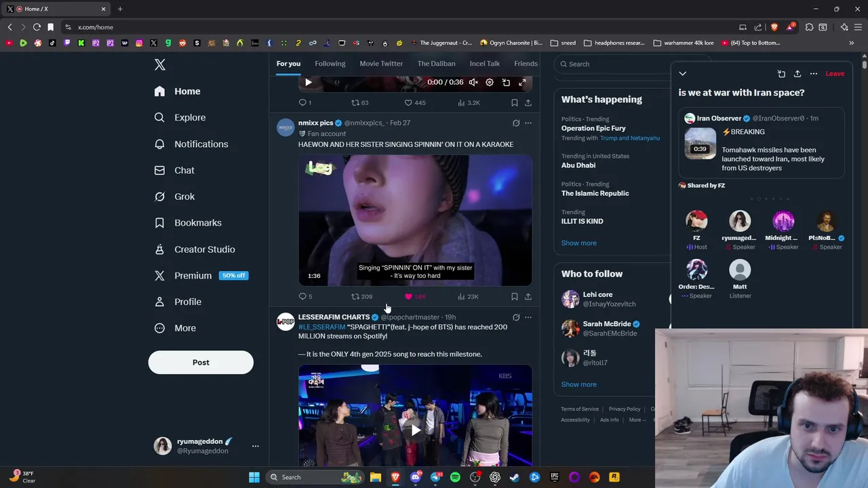This screenshot has height=488, width=868.
Task: Select the For you tab
Action: [x=288, y=64]
